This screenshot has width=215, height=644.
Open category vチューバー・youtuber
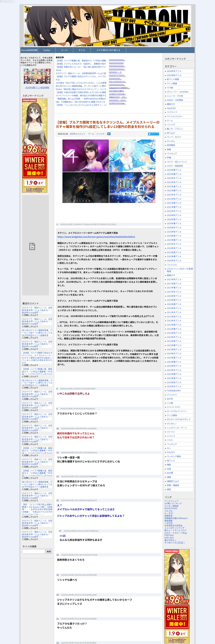point(178,92)
